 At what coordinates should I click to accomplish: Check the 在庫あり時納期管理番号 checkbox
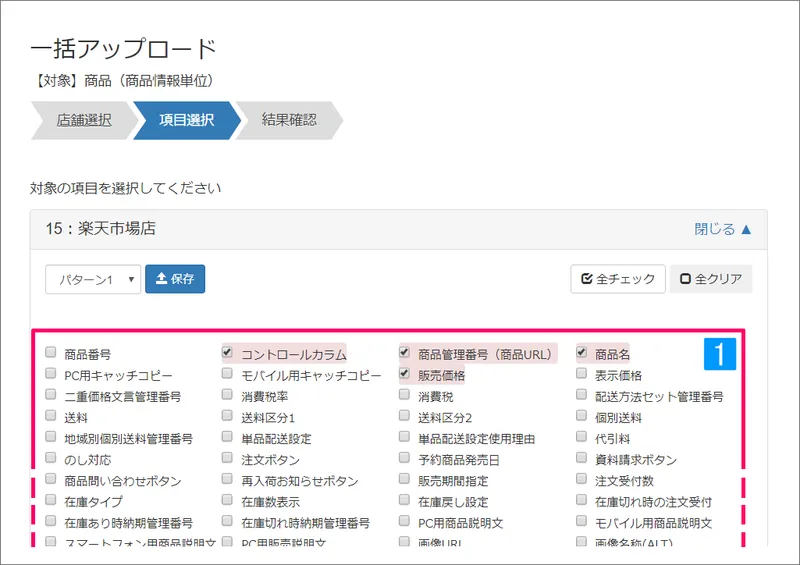51,520
